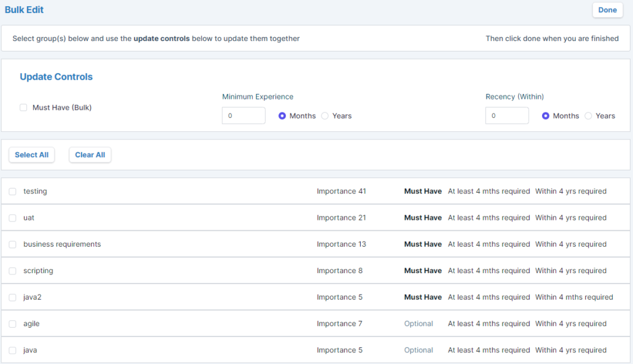Select the business requirements checkbox
Viewport: 633px width, 364px height.
tap(12, 245)
